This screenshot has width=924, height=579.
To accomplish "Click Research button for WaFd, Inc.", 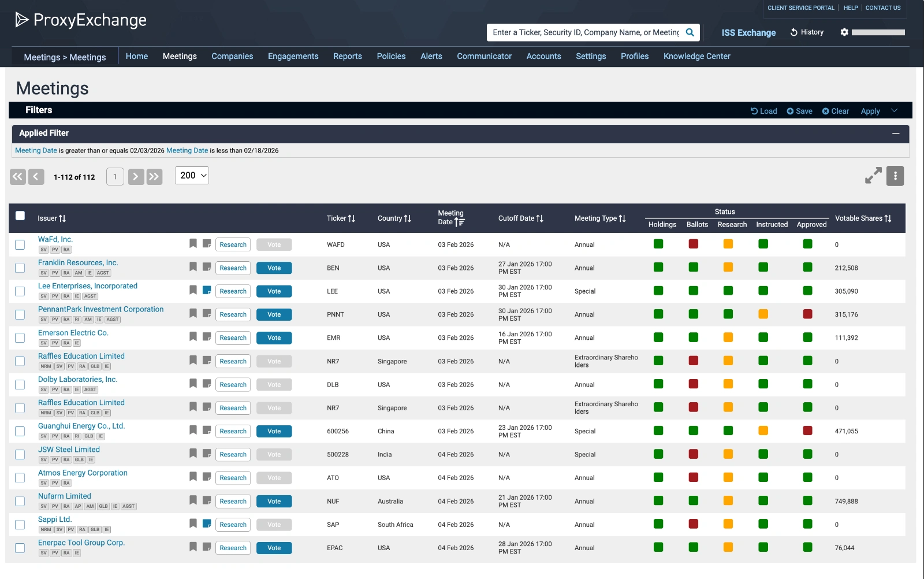I will [233, 244].
